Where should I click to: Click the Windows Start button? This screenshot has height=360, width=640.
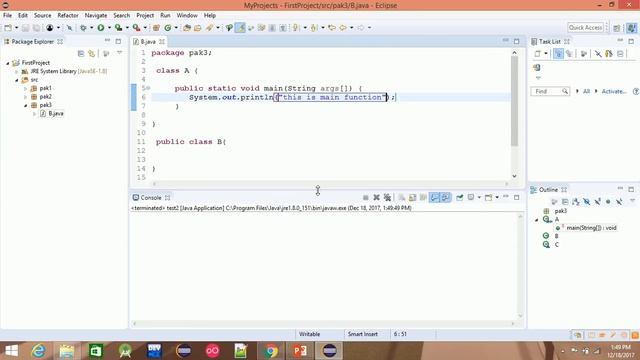tap(11, 351)
